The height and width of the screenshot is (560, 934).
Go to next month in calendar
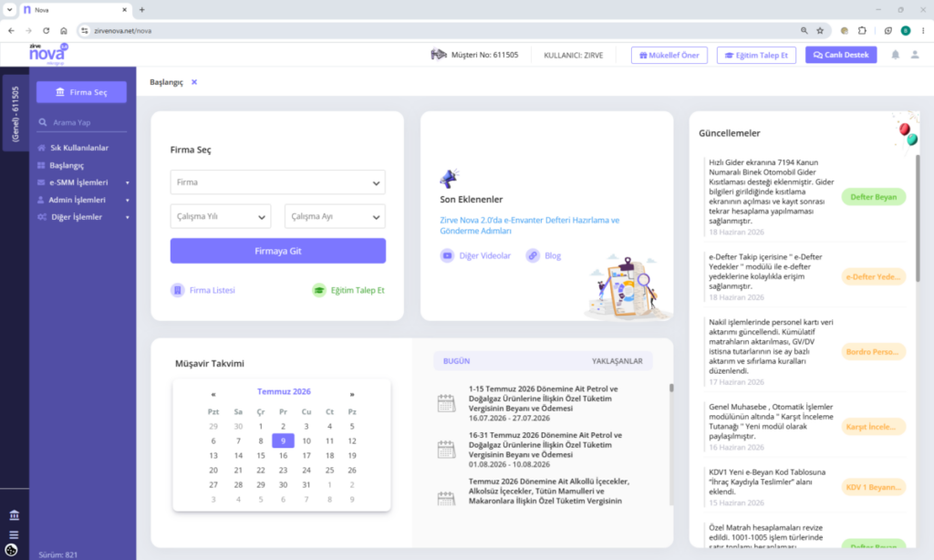[352, 394]
